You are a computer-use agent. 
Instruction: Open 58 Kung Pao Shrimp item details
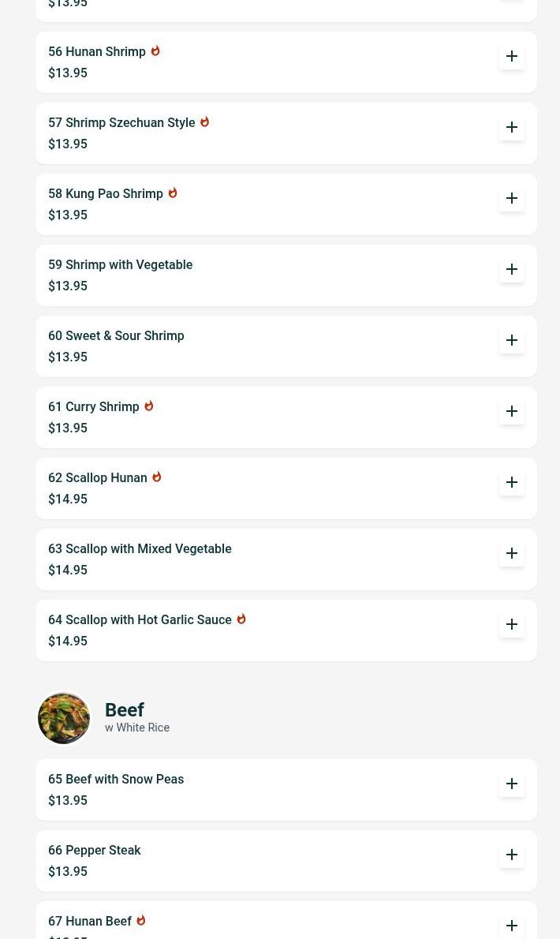coord(106,194)
